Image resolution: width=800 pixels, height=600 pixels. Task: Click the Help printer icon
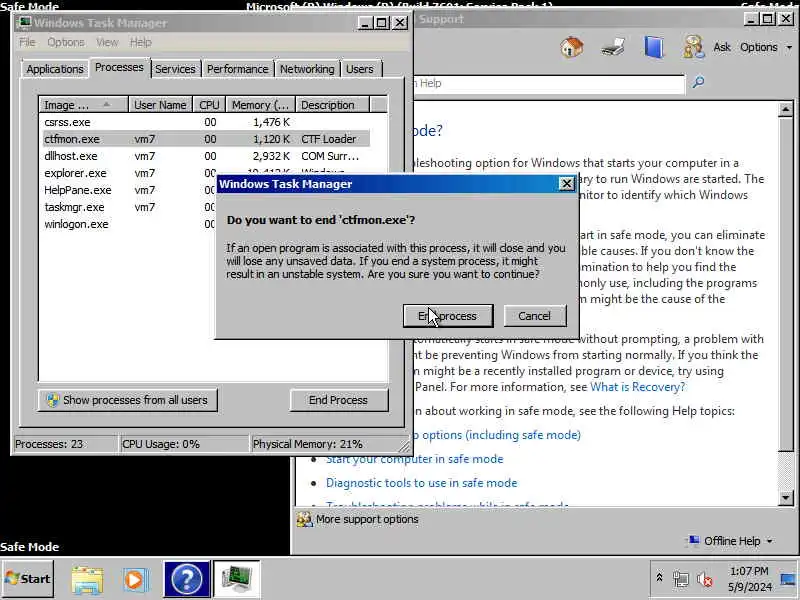click(x=613, y=47)
